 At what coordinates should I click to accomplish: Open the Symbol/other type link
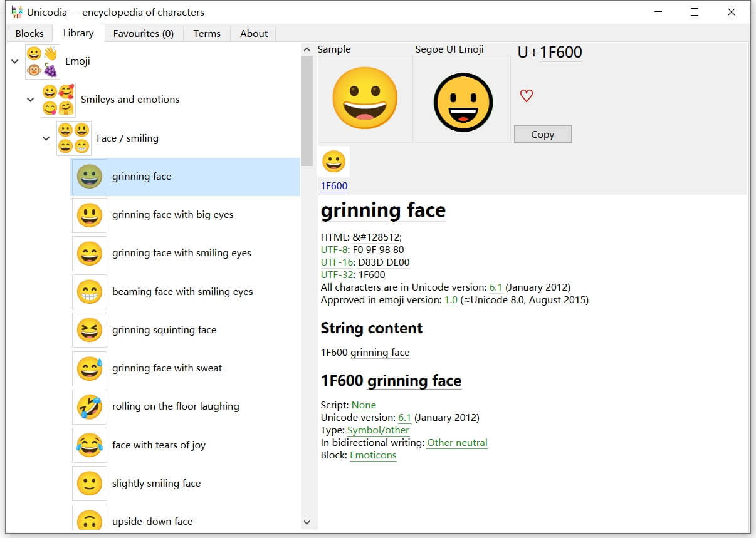[x=378, y=430]
